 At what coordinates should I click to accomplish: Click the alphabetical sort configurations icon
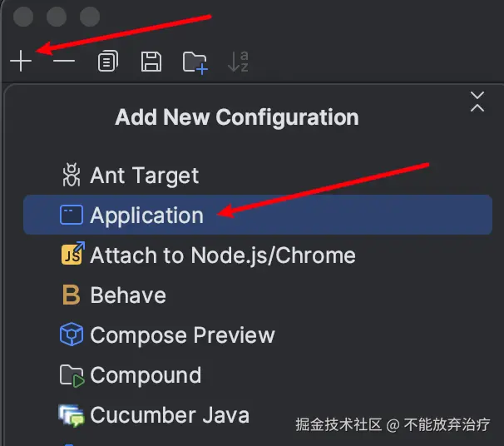(238, 61)
